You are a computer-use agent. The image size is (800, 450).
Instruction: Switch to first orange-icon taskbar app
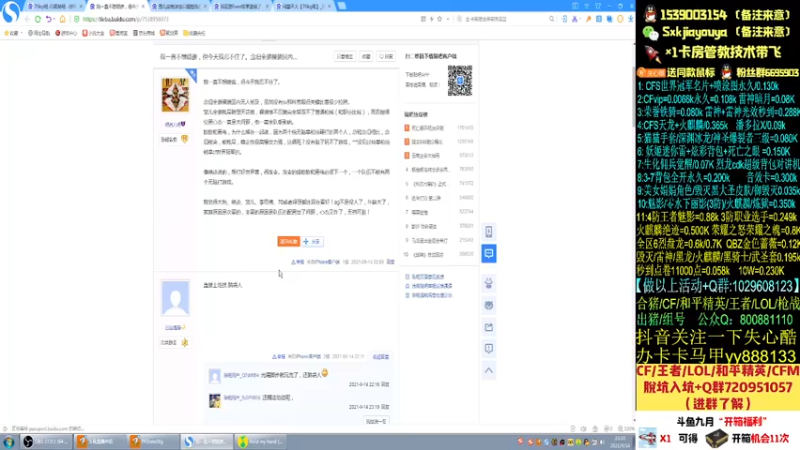click(x=100, y=441)
